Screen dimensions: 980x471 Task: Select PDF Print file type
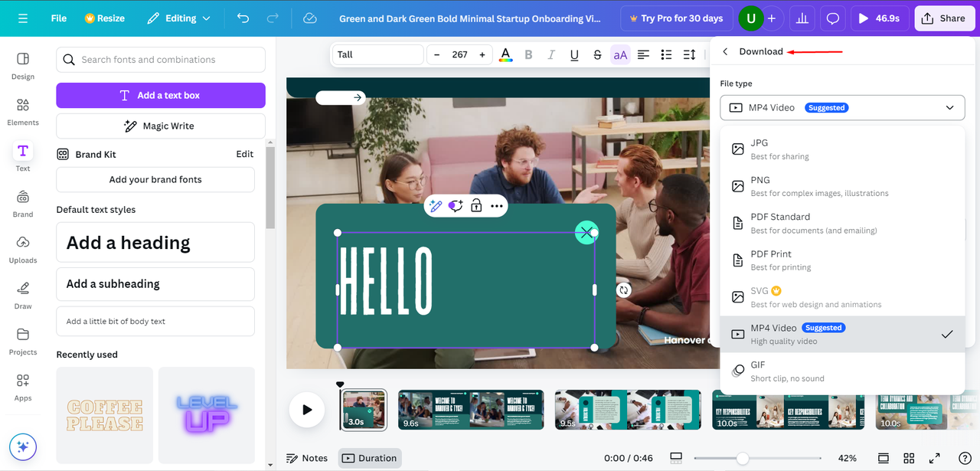[x=842, y=260]
